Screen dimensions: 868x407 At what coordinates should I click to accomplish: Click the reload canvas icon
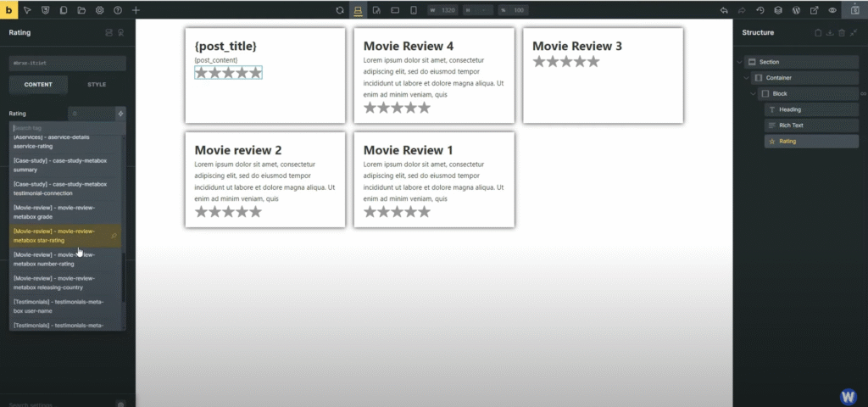[340, 10]
